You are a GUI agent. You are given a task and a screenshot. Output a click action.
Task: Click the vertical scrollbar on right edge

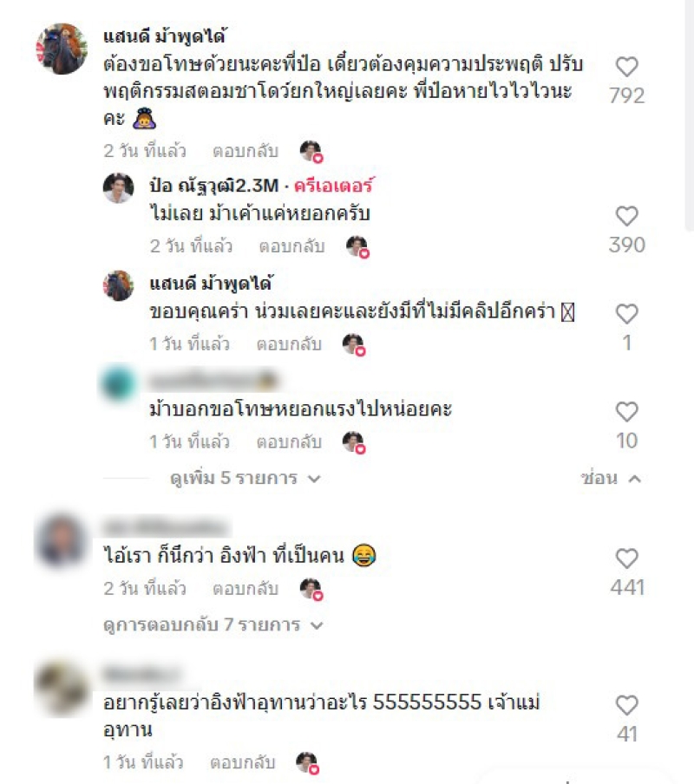coord(690,115)
